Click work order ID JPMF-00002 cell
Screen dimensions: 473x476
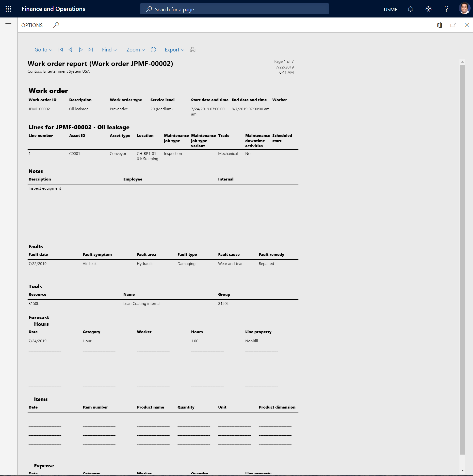click(x=39, y=109)
